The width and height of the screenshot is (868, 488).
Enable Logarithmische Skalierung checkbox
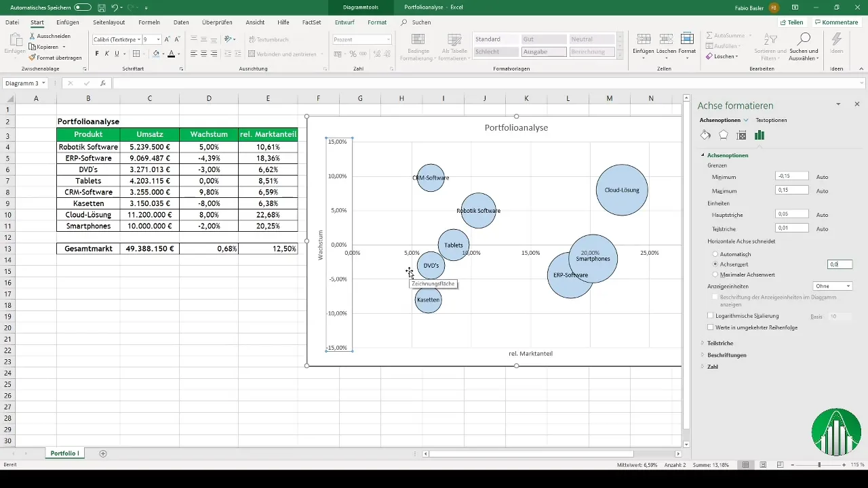point(710,316)
